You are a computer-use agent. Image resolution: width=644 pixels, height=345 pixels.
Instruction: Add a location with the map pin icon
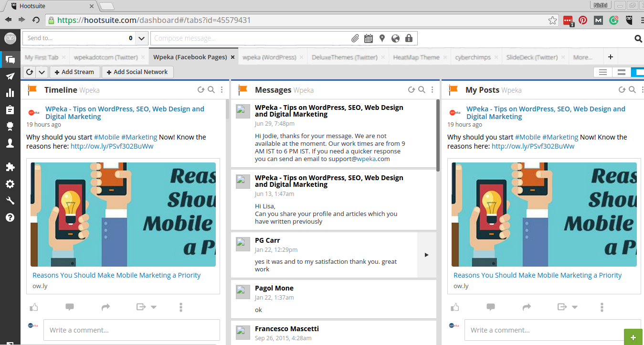tap(382, 38)
